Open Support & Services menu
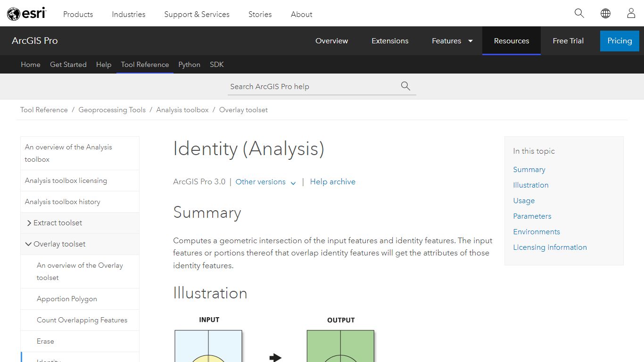 [x=197, y=14]
